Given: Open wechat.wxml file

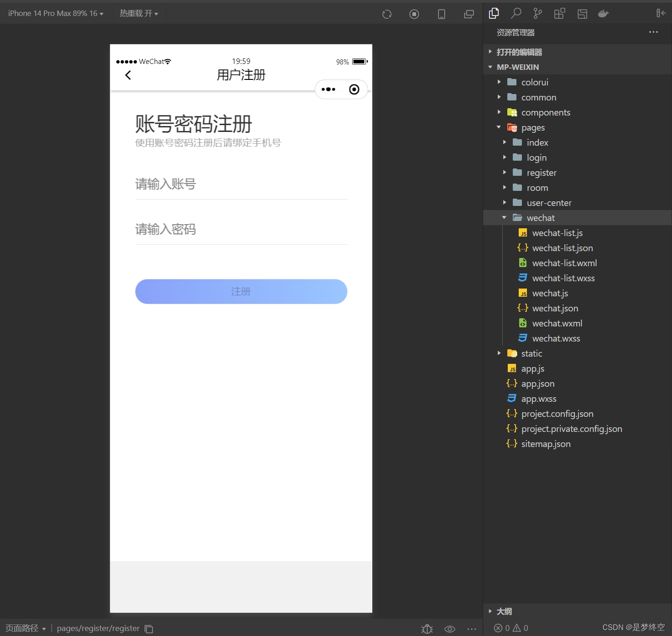Looking at the screenshot, I should click(x=577, y=323).
